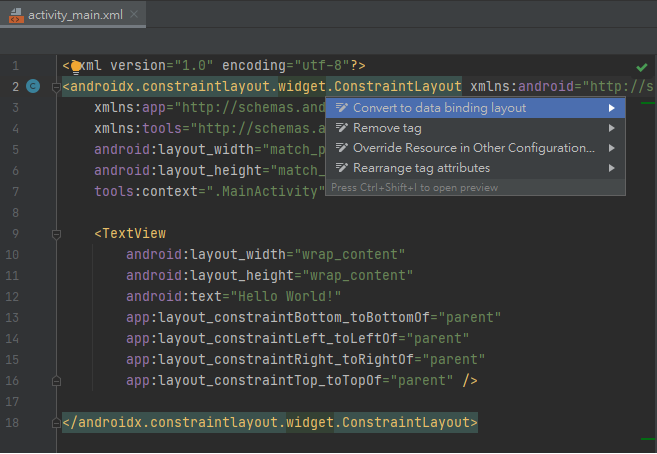Click the pencil icon beside Override Resource in Other Configuration
Screen dimensions: 657x454
[x=341, y=148]
